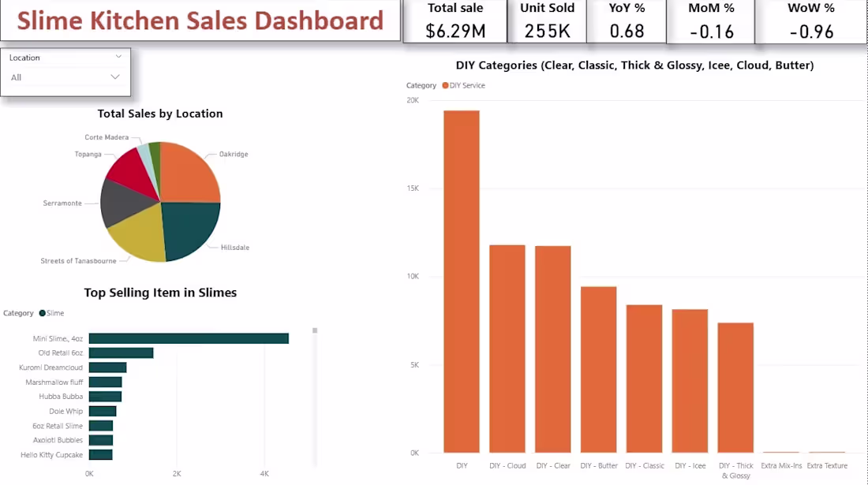Click the Hello Kitty Cupcake bar
This screenshot has width=868, height=485.
coord(101,454)
